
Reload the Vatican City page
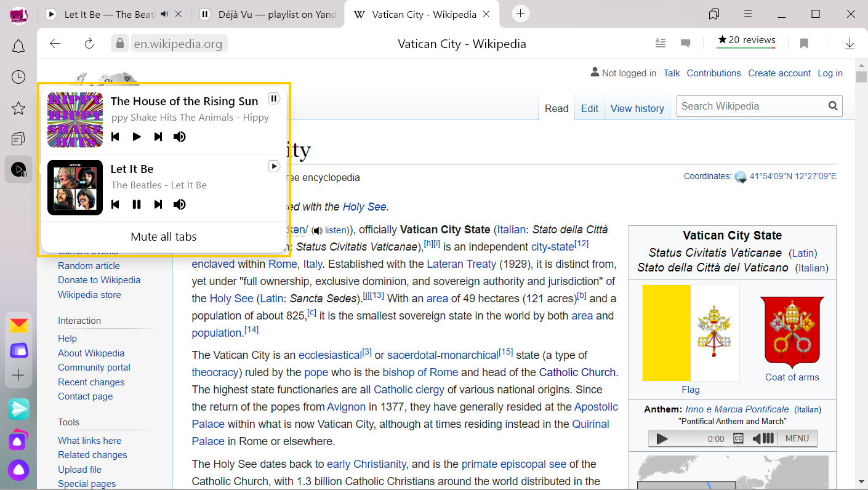click(x=89, y=43)
